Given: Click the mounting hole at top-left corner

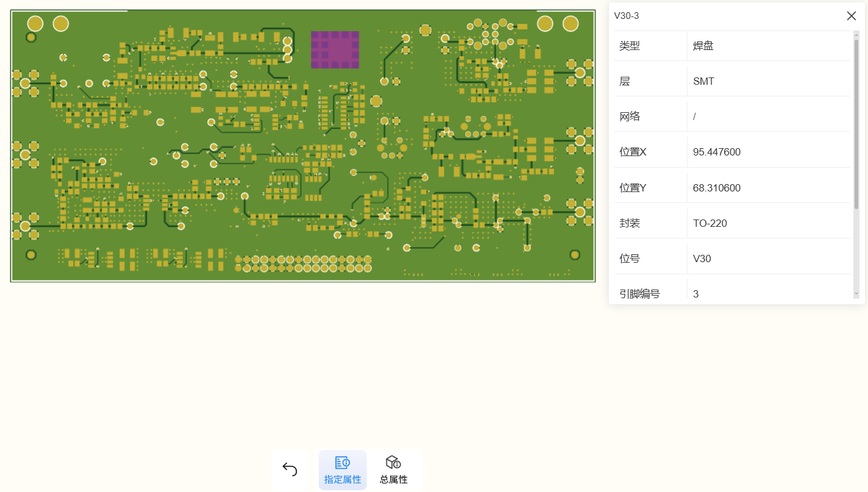Looking at the screenshot, I should 31,38.
